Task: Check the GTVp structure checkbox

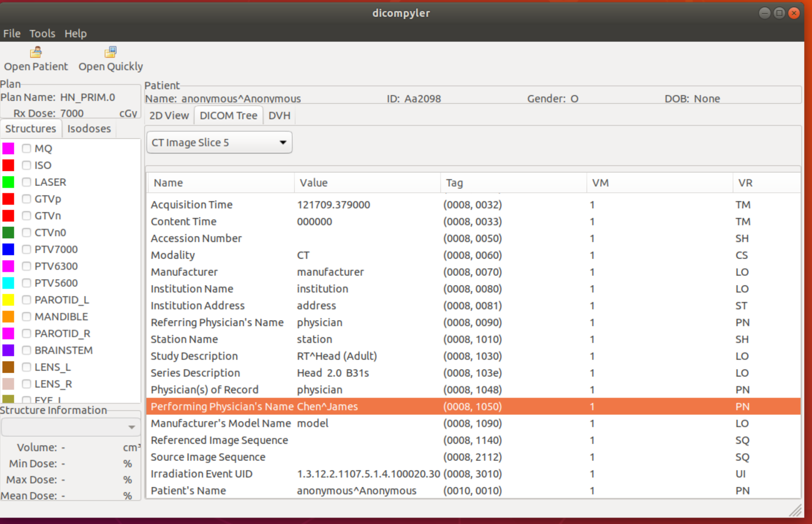Action: 27,198
